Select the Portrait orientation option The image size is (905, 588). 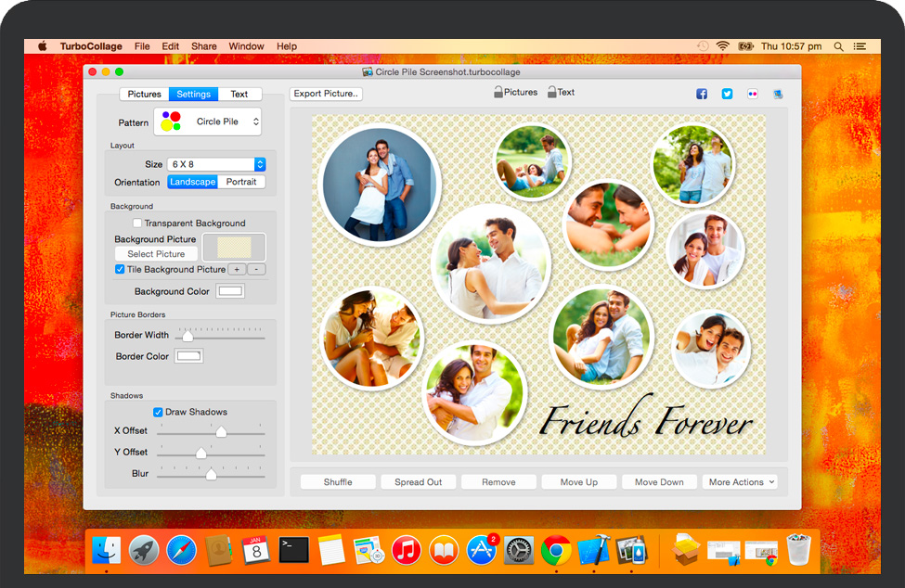coord(241,182)
